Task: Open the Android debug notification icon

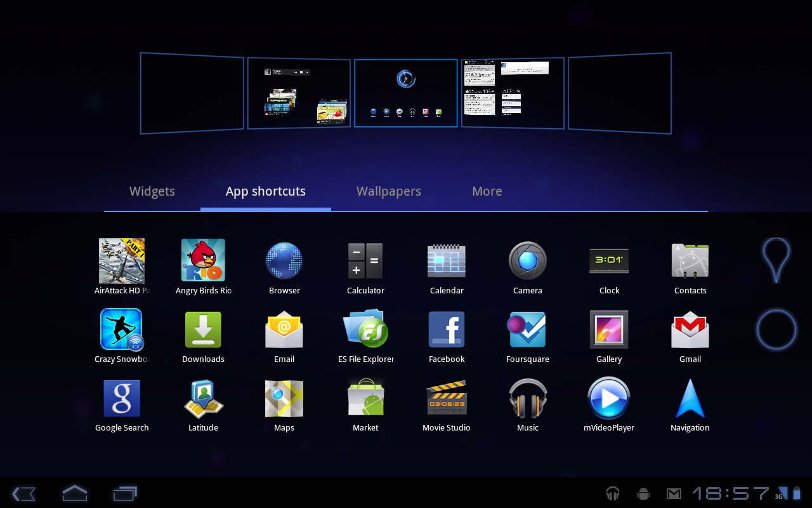Action: pyautogui.click(x=643, y=493)
